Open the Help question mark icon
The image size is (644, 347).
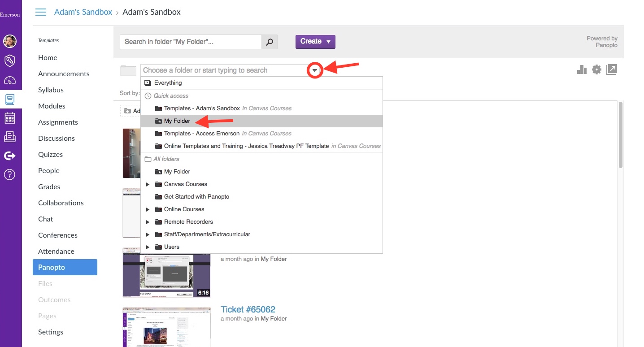click(x=10, y=174)
